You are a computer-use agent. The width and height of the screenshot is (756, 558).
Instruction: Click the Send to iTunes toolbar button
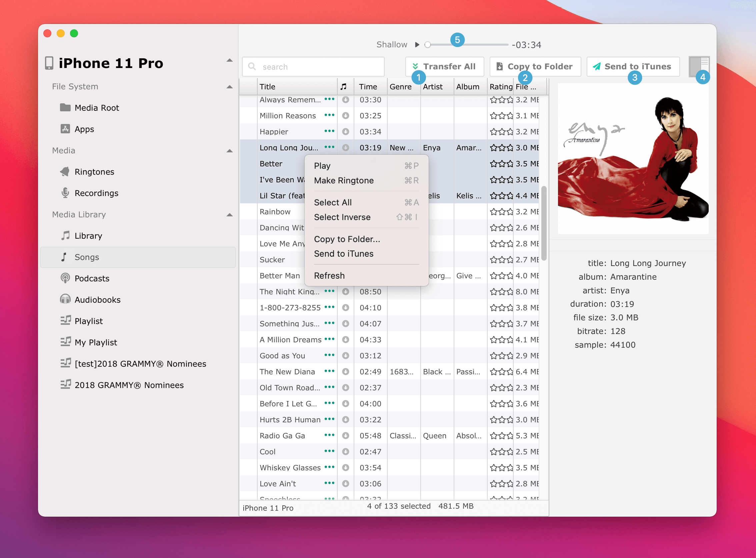pyautogui.click(x=633, y=67)
